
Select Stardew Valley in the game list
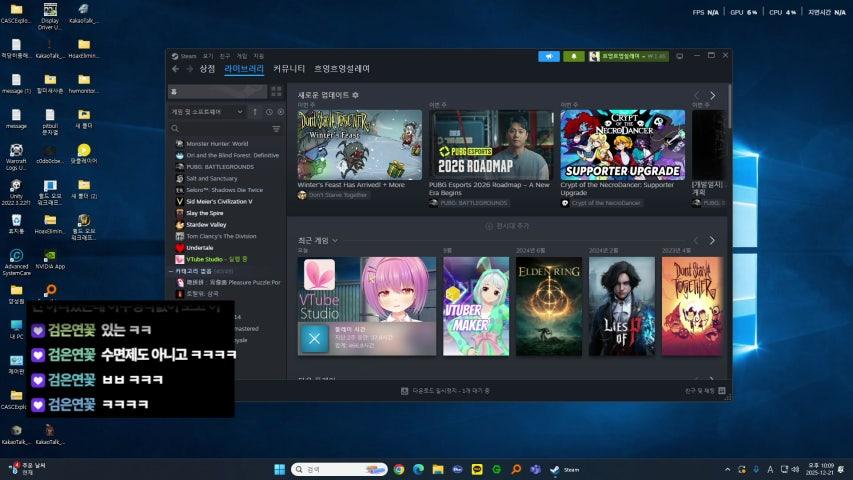pyautogui.click(x=205, y=224)
